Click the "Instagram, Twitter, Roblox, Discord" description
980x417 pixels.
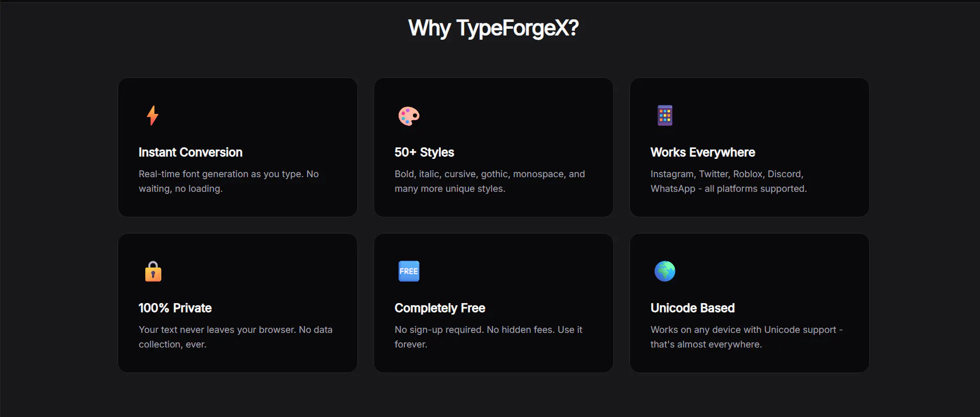click(x=729, y=181)
